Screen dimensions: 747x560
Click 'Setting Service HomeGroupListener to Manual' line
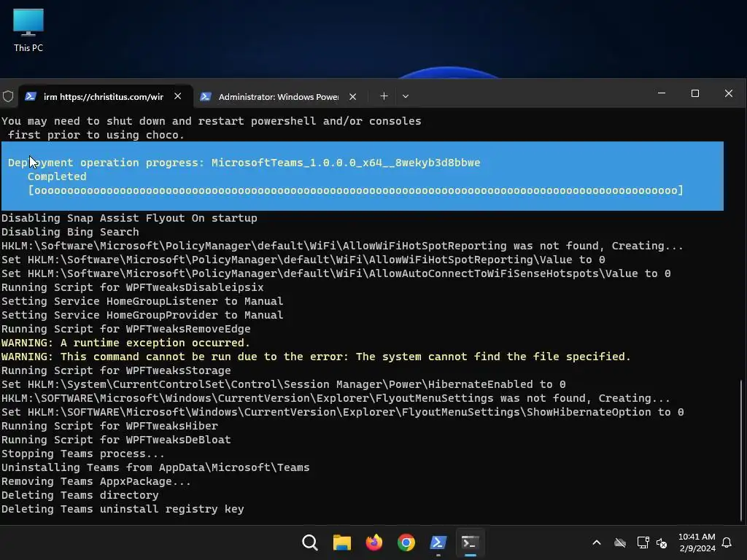[x=142, y=301]
